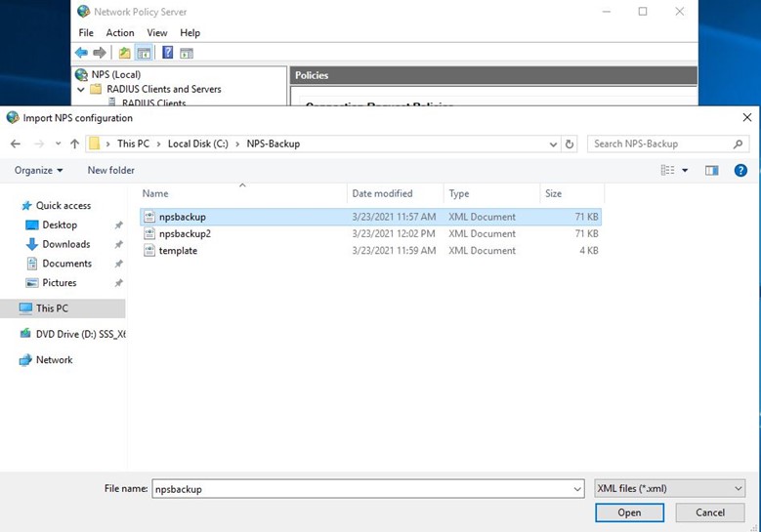Open the XML files (*.xml) filter dropdown
Viewport: 761px width, 532px height.
click(670, 488)
